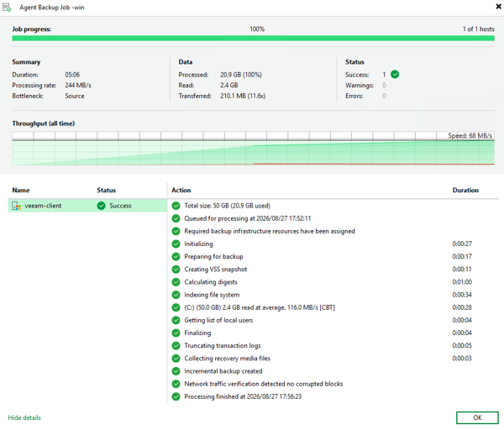This screenshot has height=430, width=504.
Task: Click the green job progress bar
Action: [x=254, y=39]
